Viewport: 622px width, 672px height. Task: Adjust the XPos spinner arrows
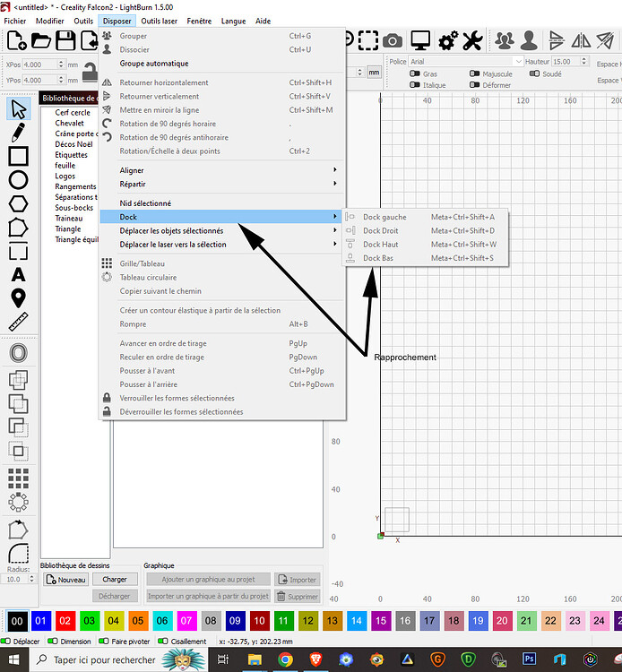tap(61, 65)
